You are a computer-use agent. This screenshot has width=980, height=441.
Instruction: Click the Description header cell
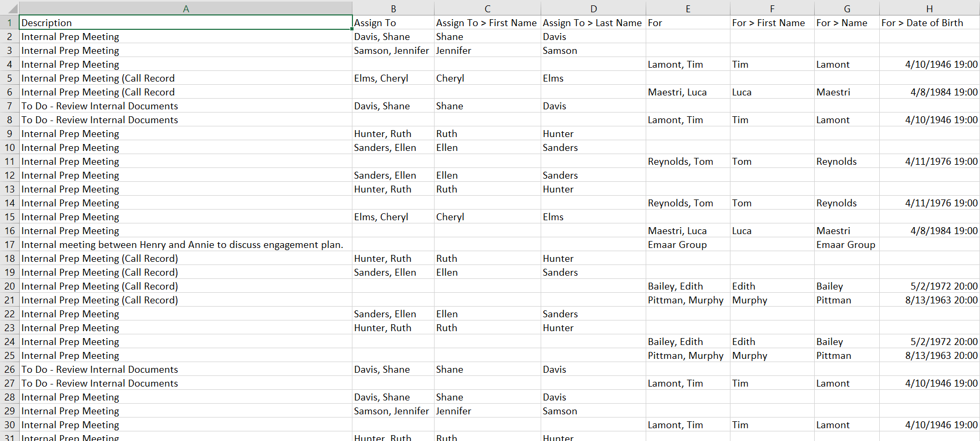coord(186,23)
